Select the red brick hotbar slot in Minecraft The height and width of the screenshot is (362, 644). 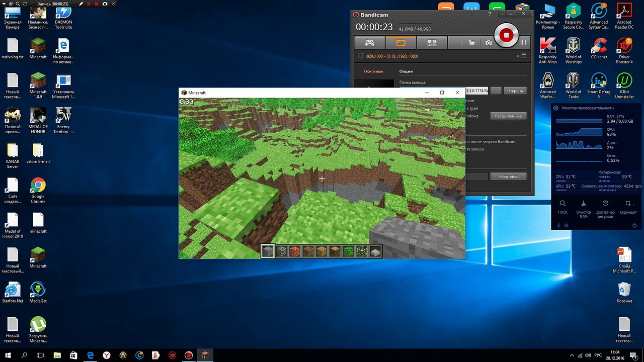click(295, 251)
